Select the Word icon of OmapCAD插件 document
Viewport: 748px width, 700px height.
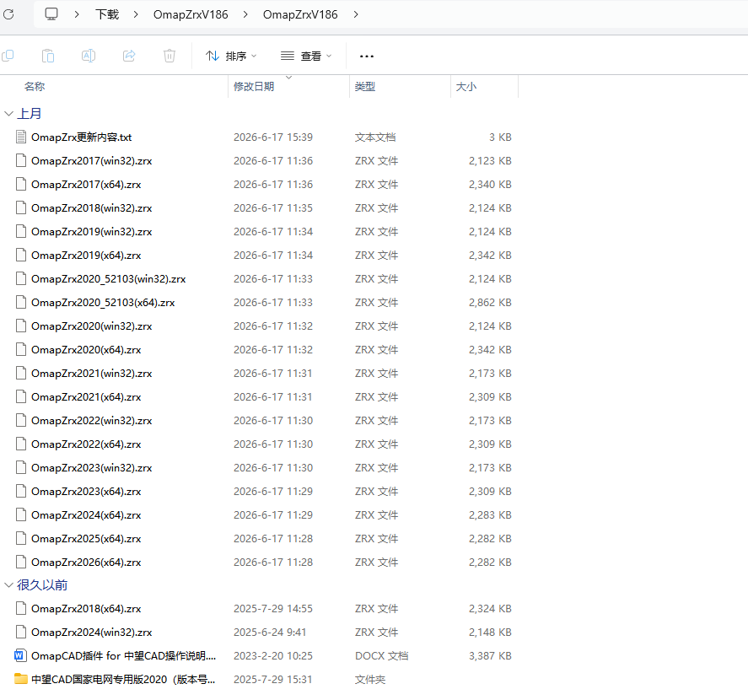[20, 655]
